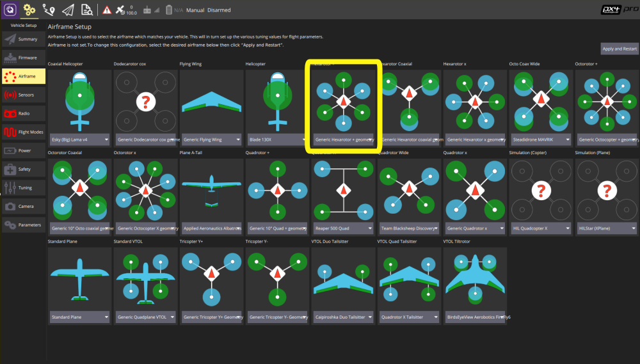Open the Airframe setup page

tap(24, 76)
